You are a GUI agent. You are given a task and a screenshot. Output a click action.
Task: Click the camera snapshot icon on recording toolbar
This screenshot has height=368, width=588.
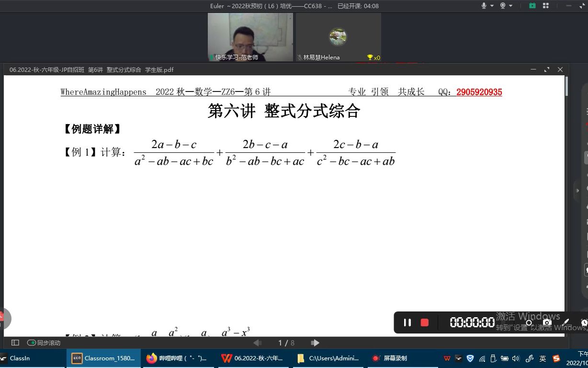pos(547,322)
